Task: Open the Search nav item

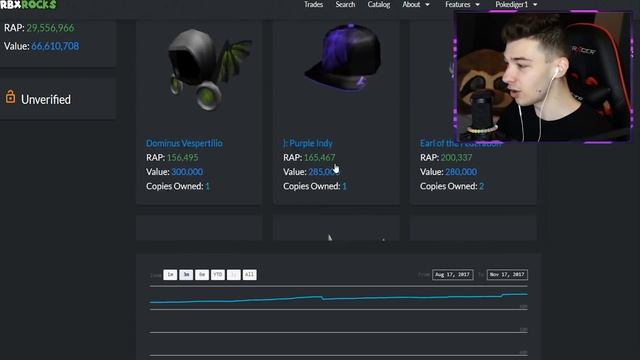Action: 345,4
